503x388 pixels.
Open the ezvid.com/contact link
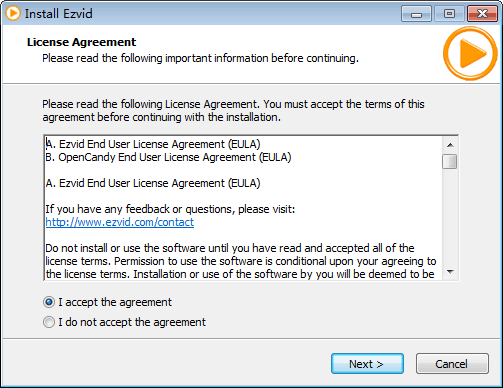[120, 222]
